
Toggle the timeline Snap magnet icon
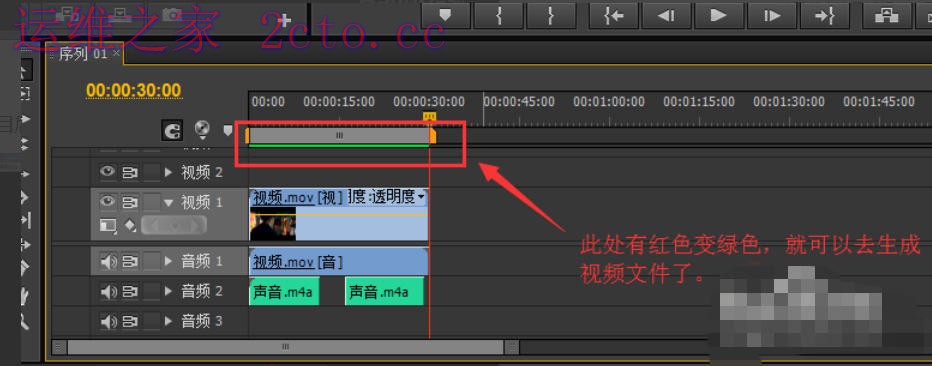point(172,130)
